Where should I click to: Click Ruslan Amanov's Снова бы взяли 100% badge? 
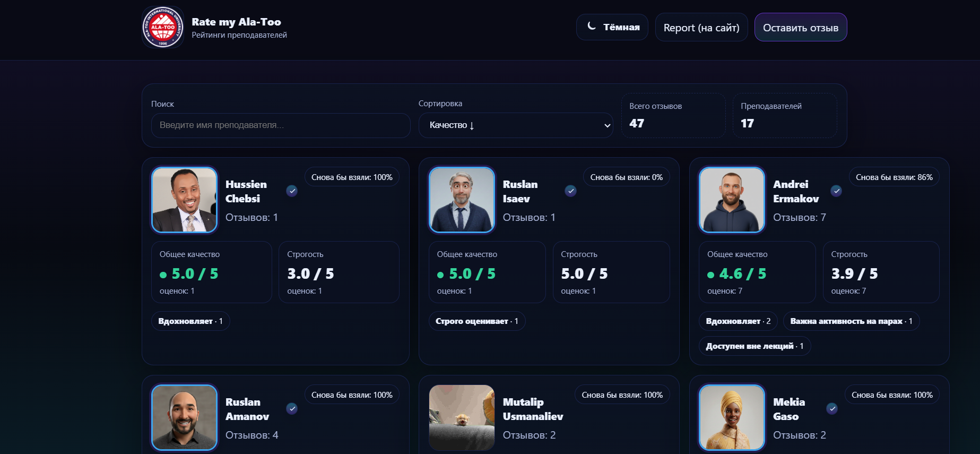click(352, 395)
